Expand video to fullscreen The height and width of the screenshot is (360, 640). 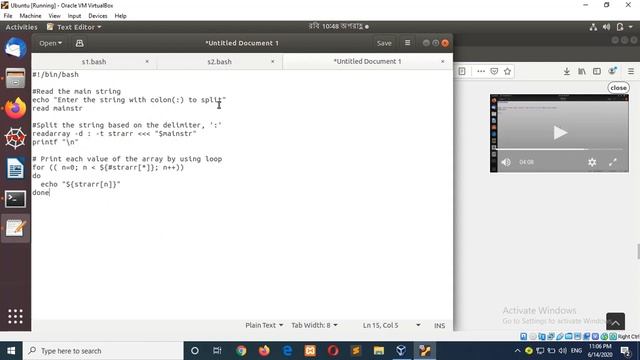(613, 162)
